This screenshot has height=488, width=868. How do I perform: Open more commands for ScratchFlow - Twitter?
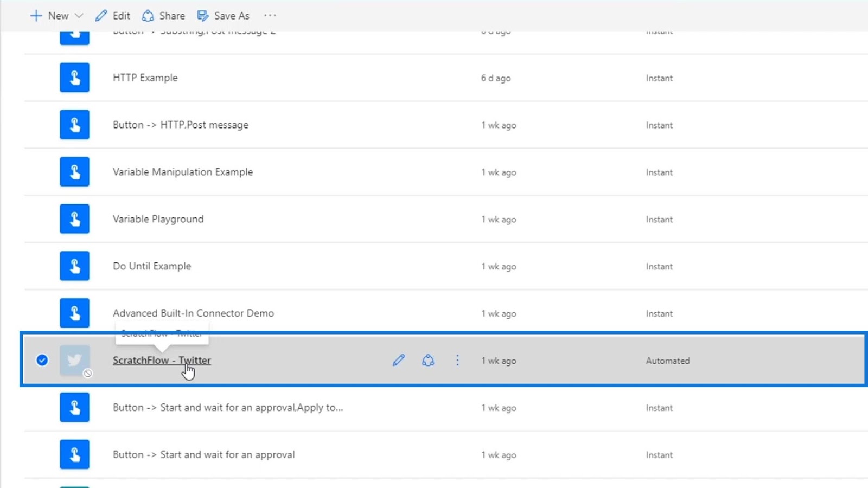pos(457,360)
